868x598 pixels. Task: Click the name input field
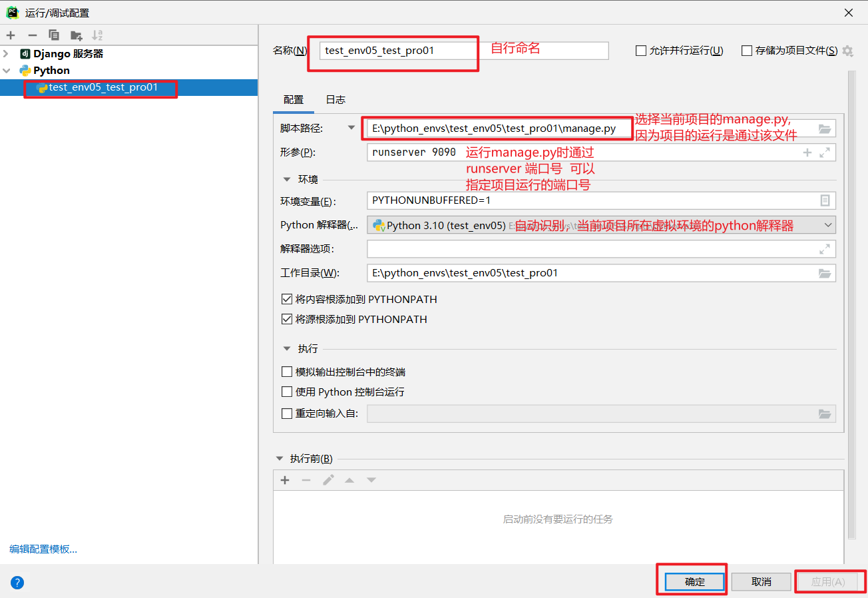click(464, 51)
